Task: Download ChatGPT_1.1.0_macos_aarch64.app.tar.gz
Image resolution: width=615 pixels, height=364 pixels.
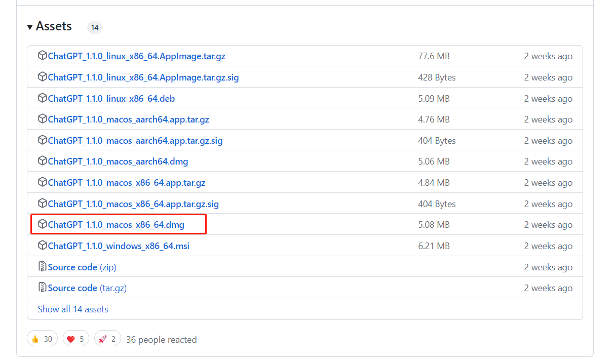Action: coord(129,119)
